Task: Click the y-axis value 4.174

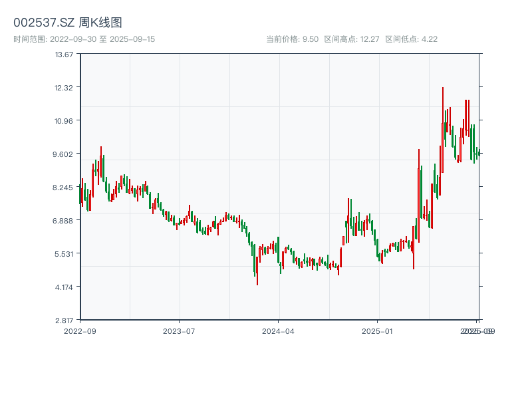Action: click(64, 287)
